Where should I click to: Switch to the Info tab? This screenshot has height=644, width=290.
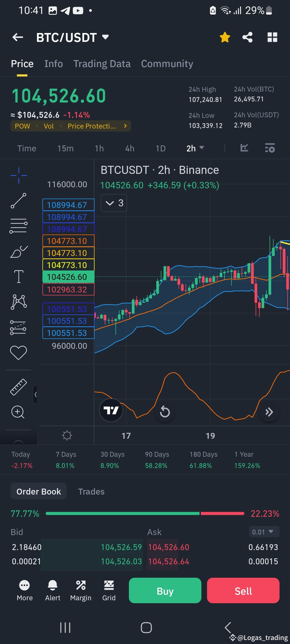pos(53,64)
